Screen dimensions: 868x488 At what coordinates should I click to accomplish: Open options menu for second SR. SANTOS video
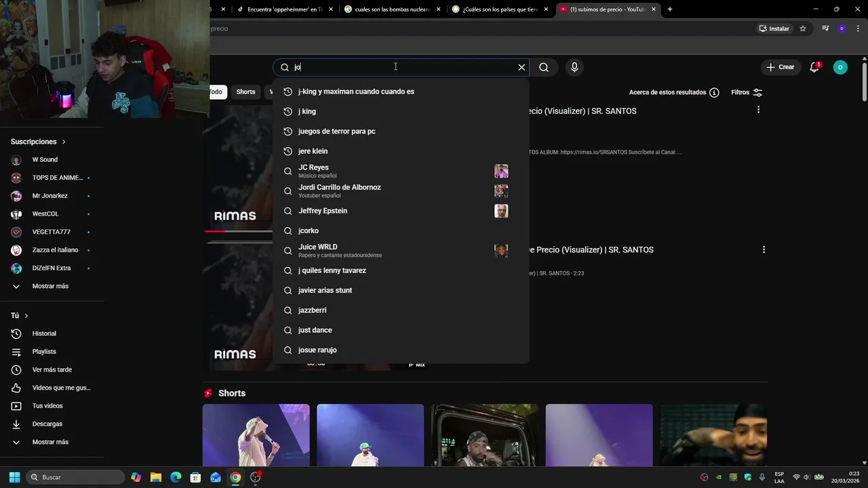click(x=764, y=249)
